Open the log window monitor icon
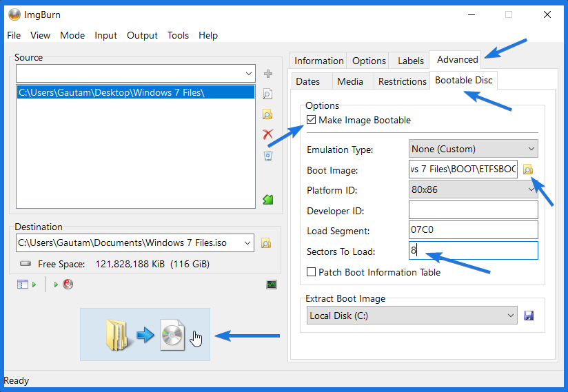The width and height of the screenshot is (568, 392). (272, 285)
